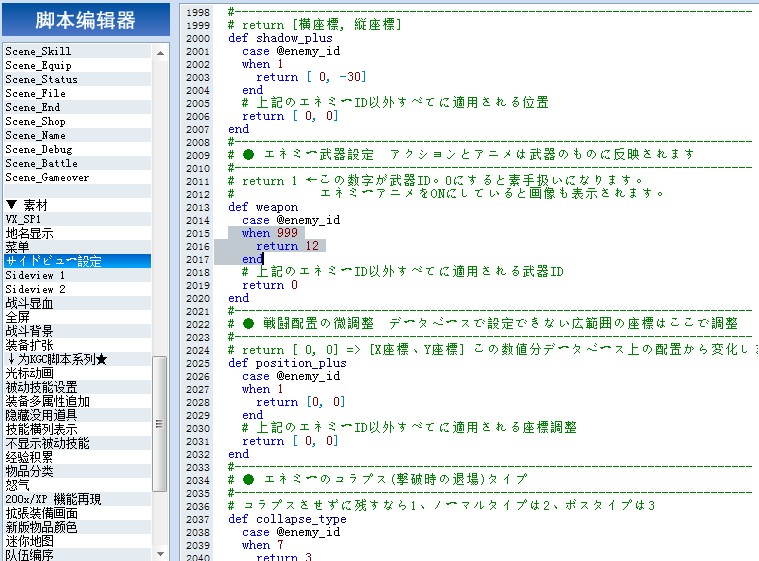This screenshot has height=561, width=759.
Task: Click line number 2025 in gutter
Action: tap(198, 364)
